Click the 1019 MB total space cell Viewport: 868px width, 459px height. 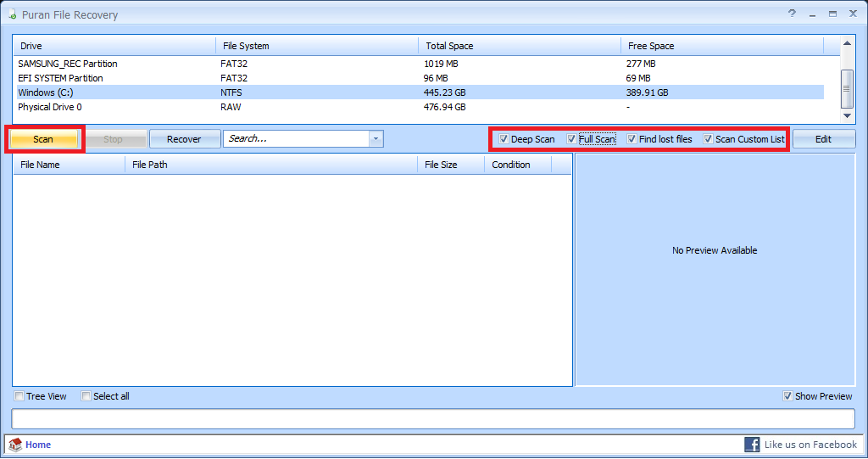tap(441, 64)
